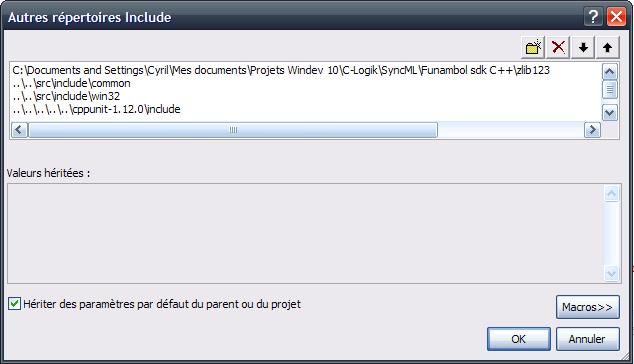Move selected directory down in list
The width and height of the screenshot is (634, 364).
point(583,48)
